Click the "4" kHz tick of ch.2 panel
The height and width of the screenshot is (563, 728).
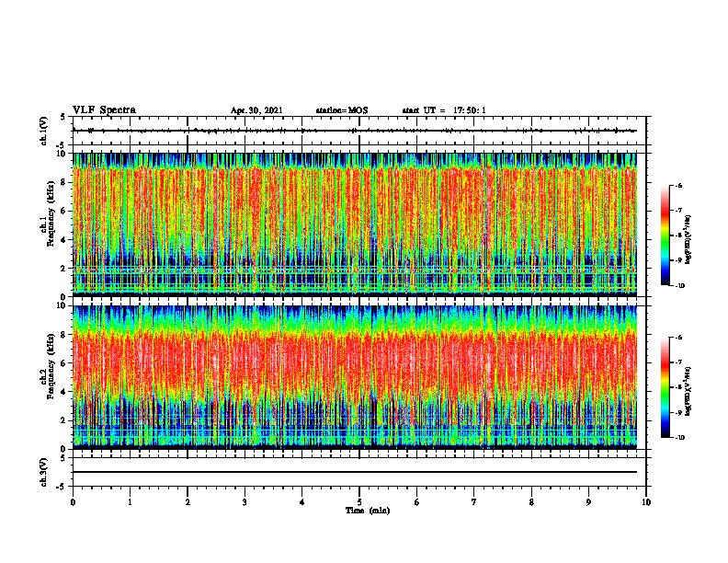pos(64,392)
